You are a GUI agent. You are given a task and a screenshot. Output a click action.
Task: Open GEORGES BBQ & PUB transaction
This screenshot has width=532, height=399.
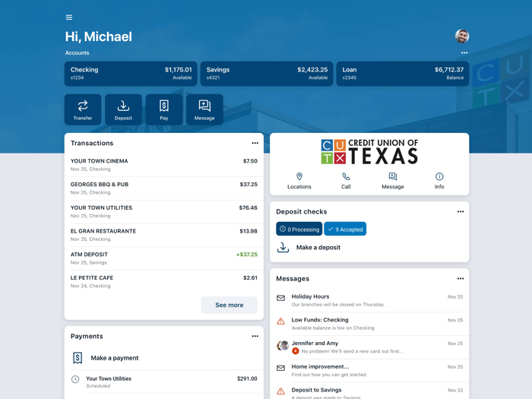164,188
